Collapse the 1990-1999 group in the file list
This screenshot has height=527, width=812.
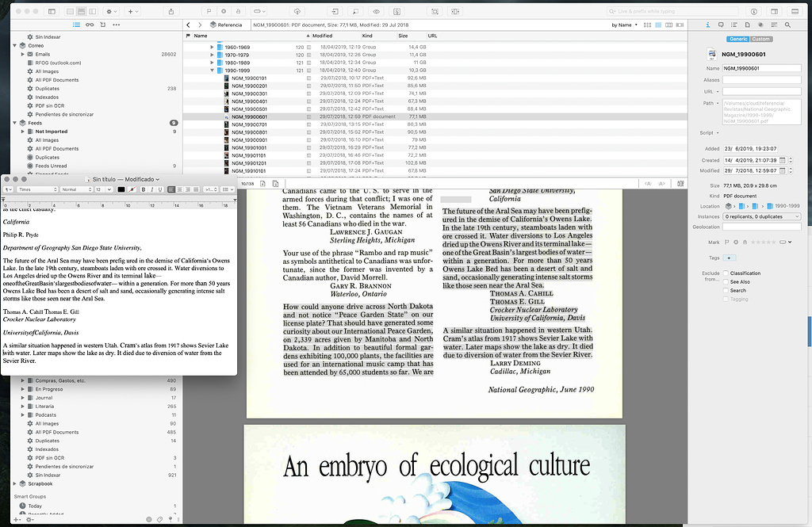(212, 70)
